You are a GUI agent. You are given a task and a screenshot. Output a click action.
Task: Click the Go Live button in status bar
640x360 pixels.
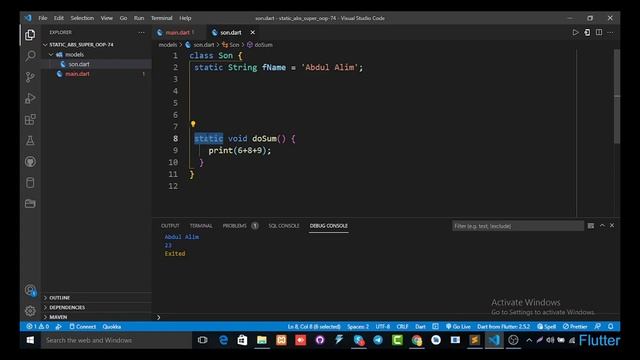[458, 327]
